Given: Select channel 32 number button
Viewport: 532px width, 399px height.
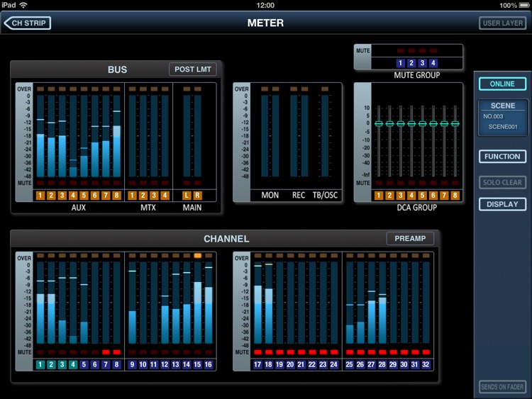Looking at the screenshot, I should point(426,364).
